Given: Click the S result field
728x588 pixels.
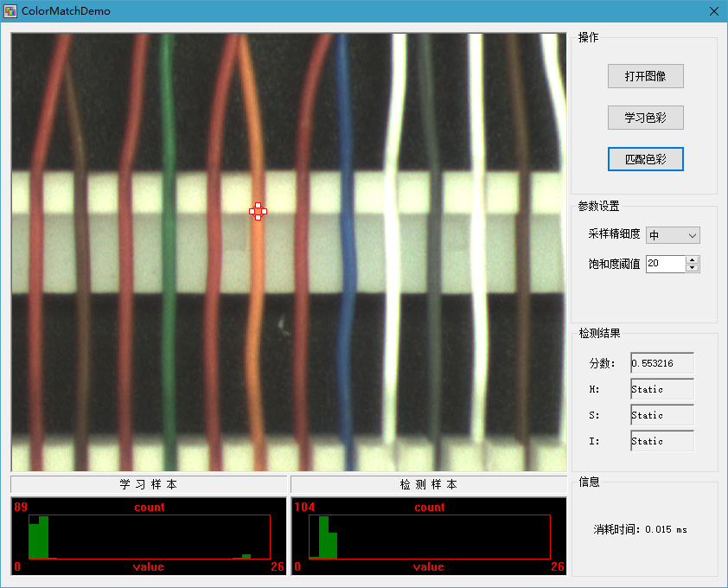Looking at the screenshot, I should tap(661, 415).
